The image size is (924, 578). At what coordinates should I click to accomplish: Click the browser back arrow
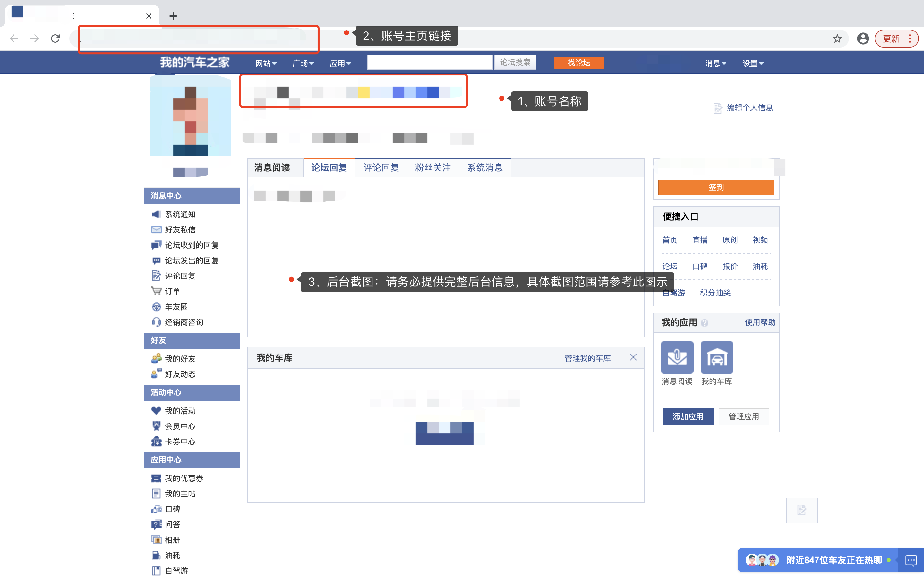coord(14,39)
